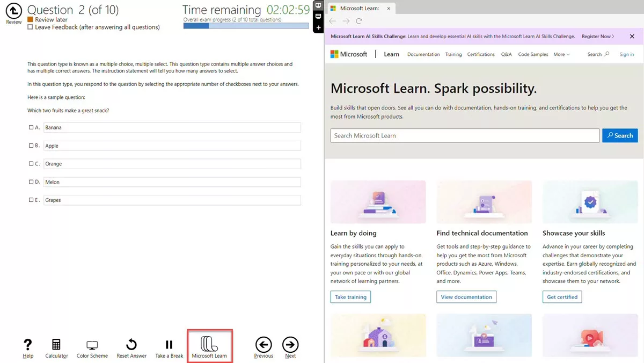Click the Find technical documentation card image

click(x=484, y=202)
